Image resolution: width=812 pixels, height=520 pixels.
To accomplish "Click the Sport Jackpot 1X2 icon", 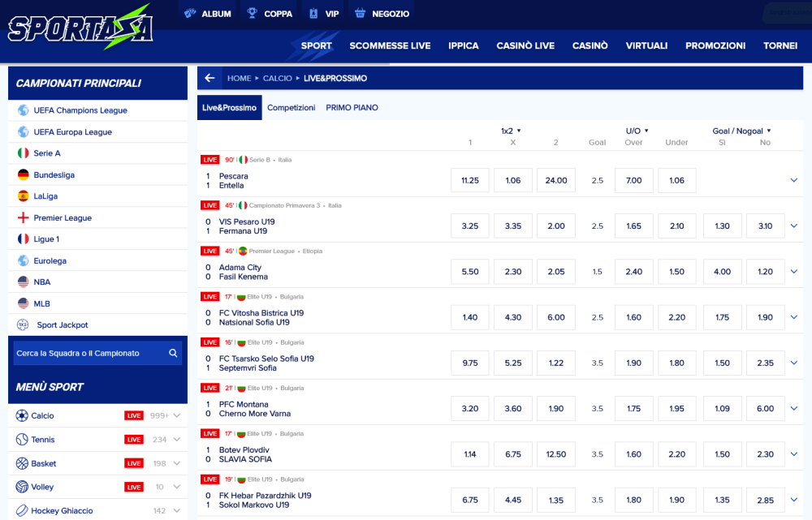I will [x=23, y=325].
